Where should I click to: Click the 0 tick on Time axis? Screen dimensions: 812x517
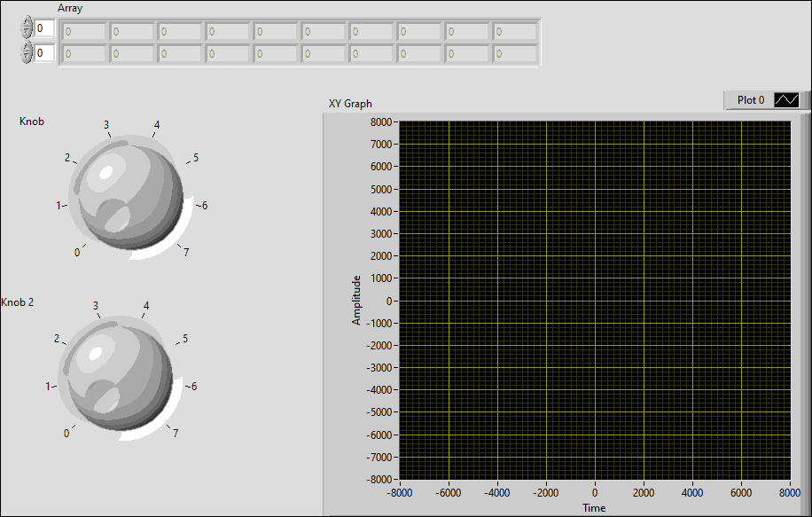pyautogui.click(x=595, y=493)
